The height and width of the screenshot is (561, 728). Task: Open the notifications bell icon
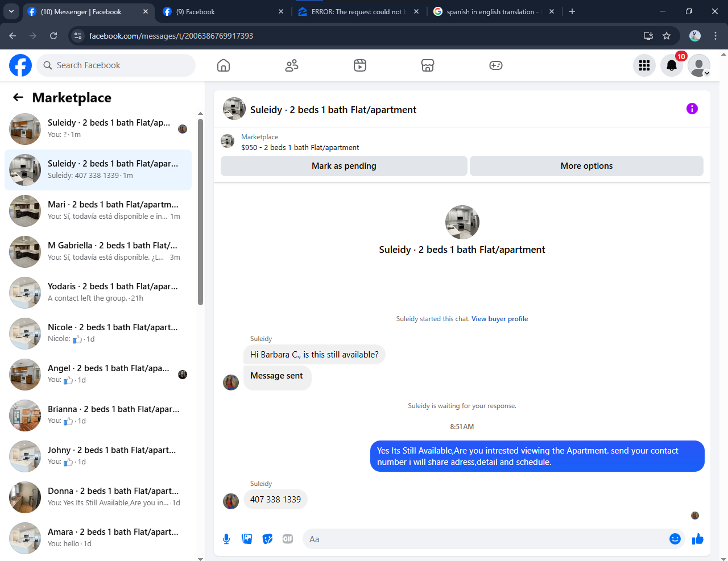[672, 65]
